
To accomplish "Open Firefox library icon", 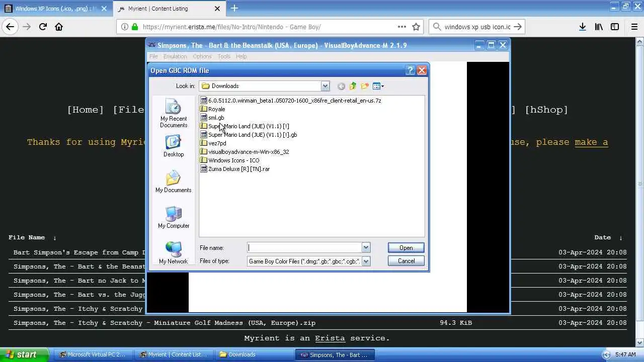I will click(x=599, y=27).
